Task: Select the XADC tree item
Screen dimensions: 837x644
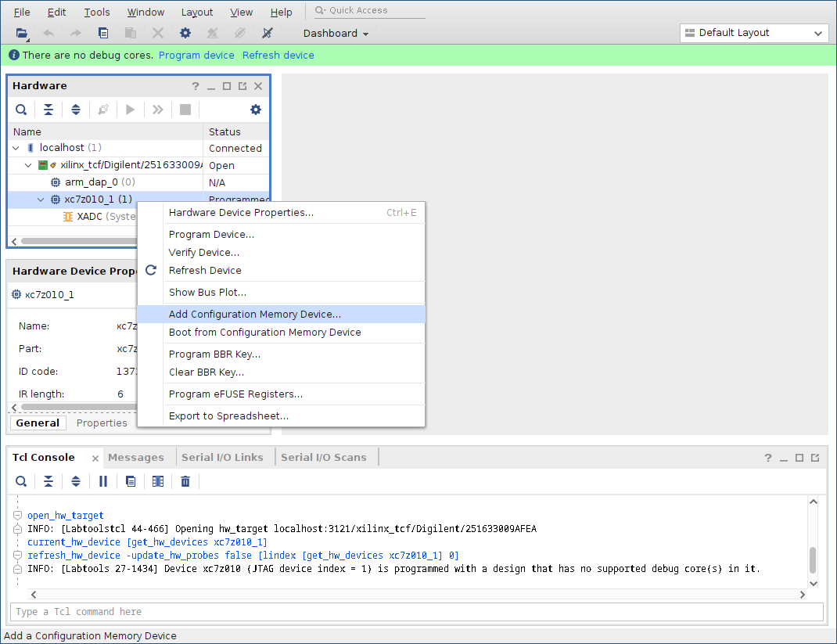Action: tap(99, 216)
